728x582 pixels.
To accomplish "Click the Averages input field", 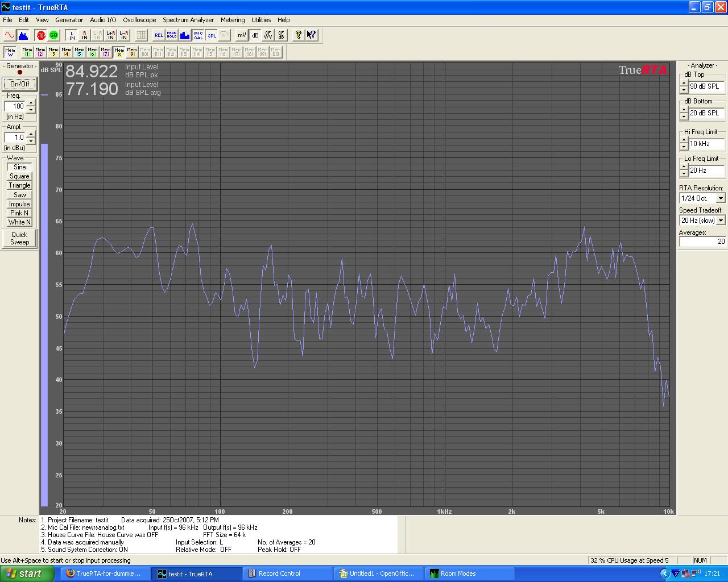I will tap(702, 242).
